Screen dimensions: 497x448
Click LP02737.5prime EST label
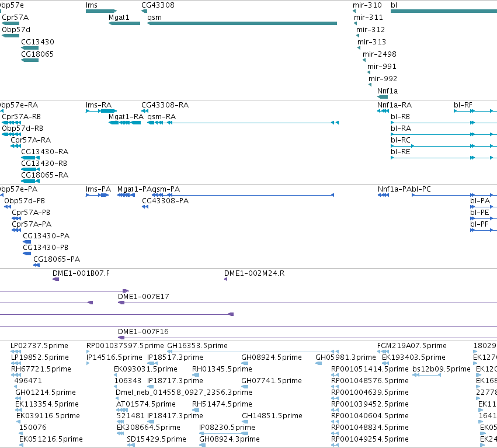(39, 346)
